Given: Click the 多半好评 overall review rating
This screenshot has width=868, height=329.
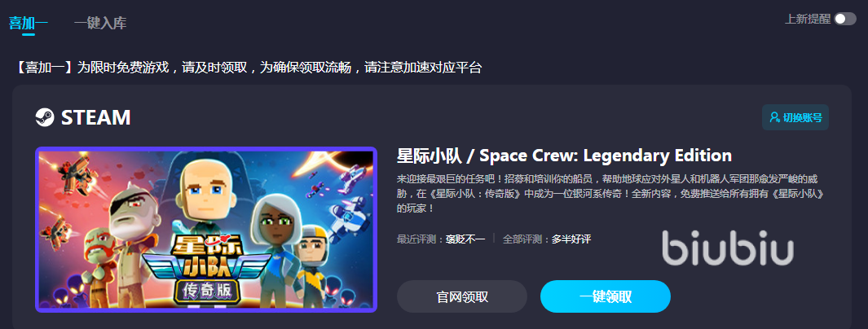Looking at the screenshot, I should point(571,239).
